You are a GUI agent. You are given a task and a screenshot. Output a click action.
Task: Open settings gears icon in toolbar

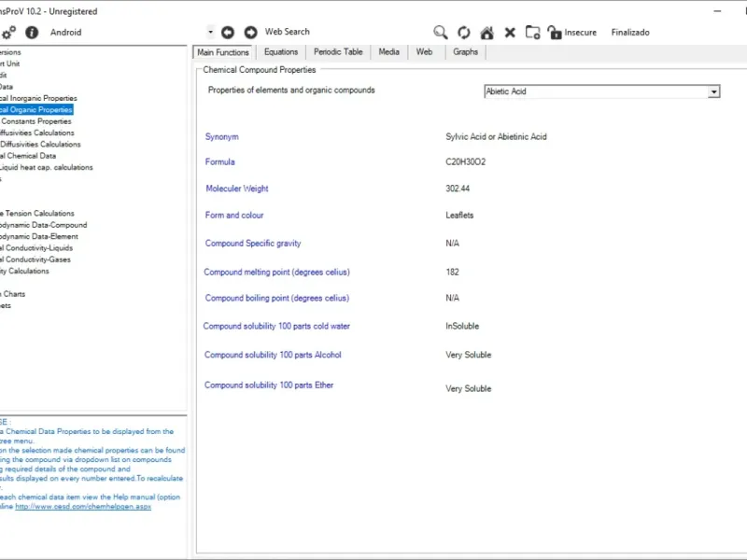[x=8, y=33]
